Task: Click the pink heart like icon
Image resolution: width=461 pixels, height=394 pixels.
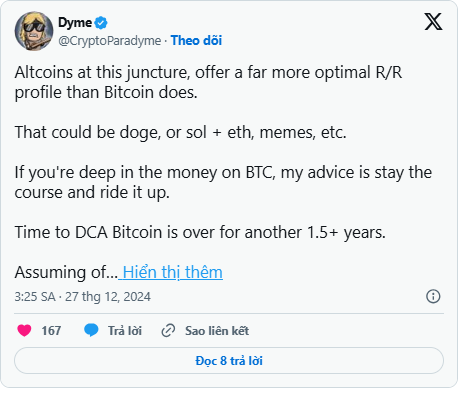Action: [24, 330]
